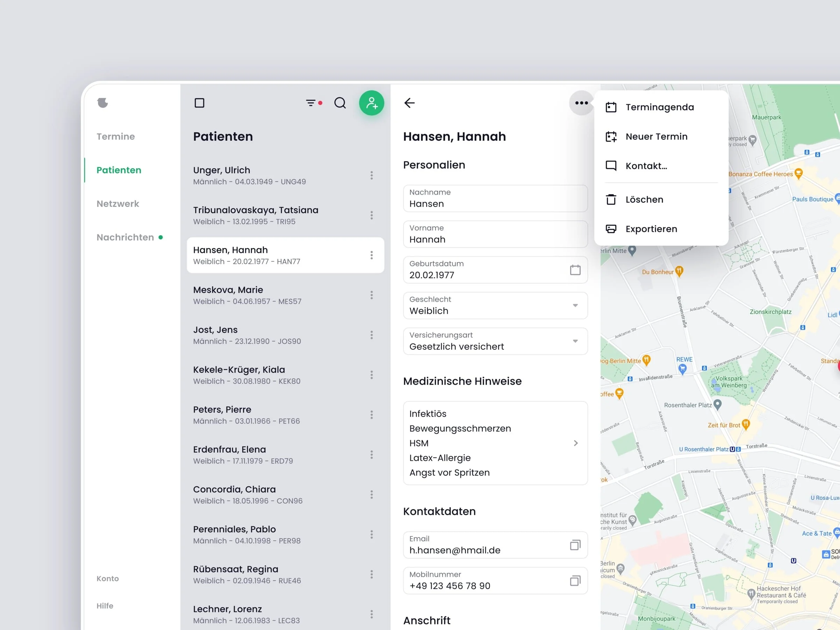This screenshot has height=630, width=840.
Task: Choose Löschen in the context menu
Action: click(x=644, y=199)
